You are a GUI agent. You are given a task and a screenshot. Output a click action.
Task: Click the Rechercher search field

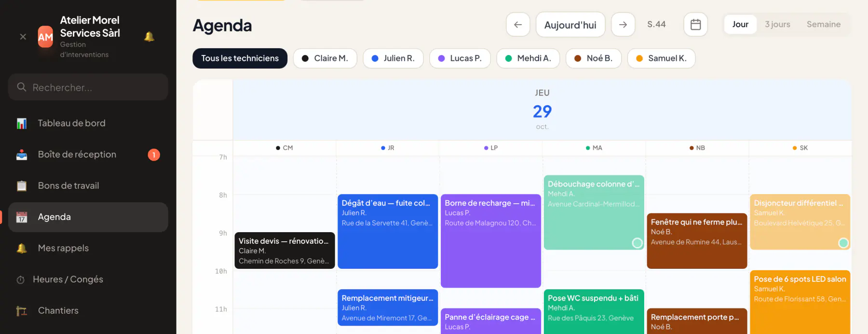coord(88,87)
